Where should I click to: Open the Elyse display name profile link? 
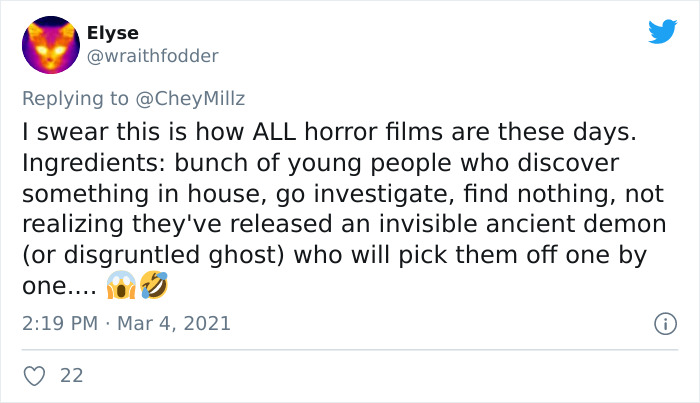click(112, 33)
